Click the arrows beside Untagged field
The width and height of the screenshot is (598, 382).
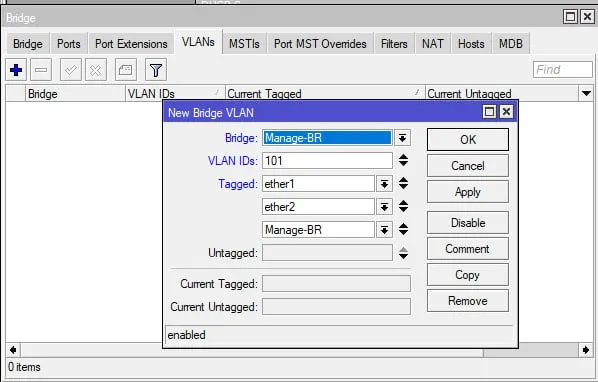[403, 253]
